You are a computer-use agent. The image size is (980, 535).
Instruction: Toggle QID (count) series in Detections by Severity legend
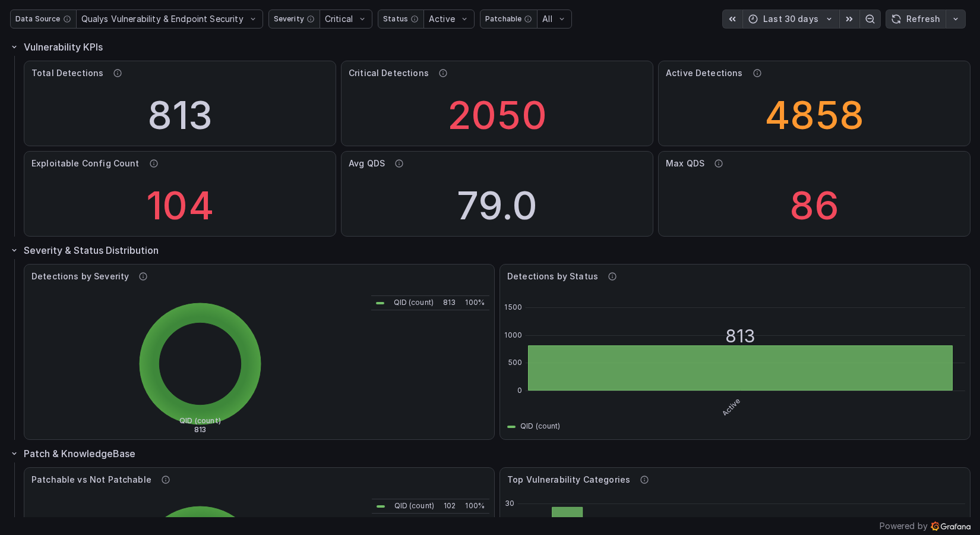[413, 303]
